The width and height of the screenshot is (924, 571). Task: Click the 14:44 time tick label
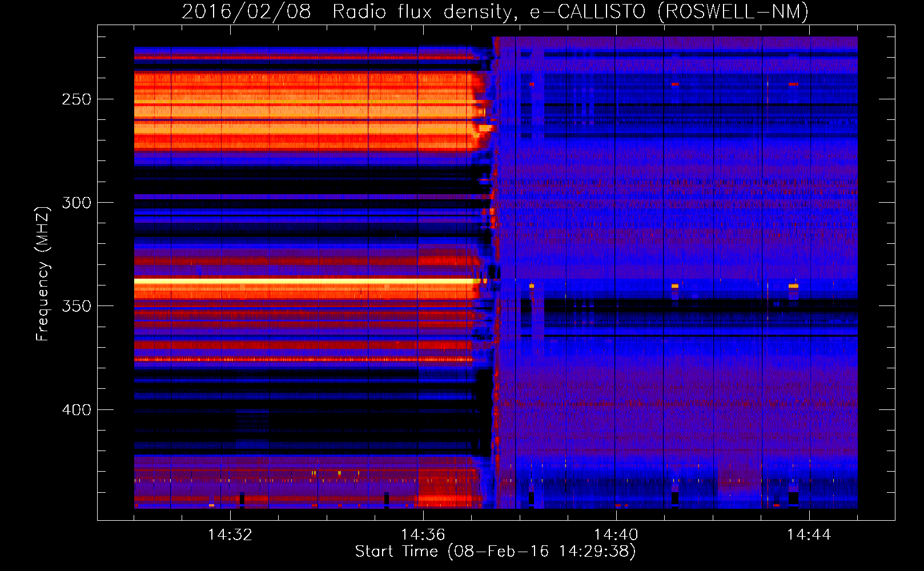809,534
